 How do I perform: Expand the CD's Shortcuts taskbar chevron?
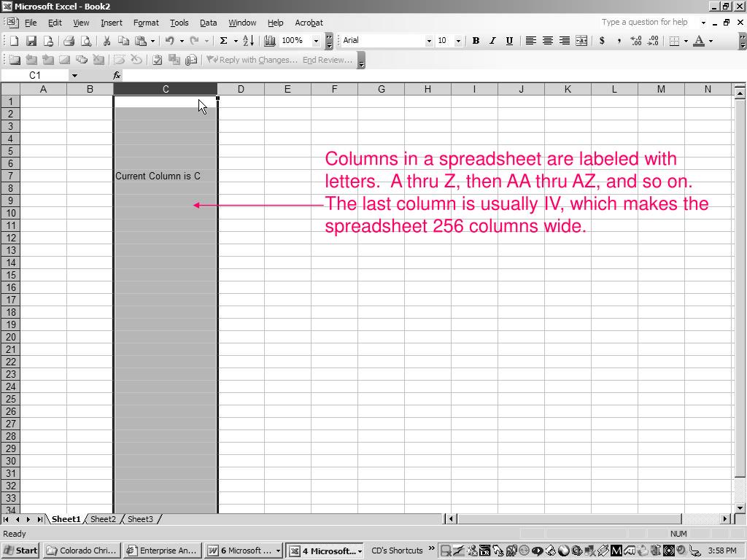[x=432, y=548]
